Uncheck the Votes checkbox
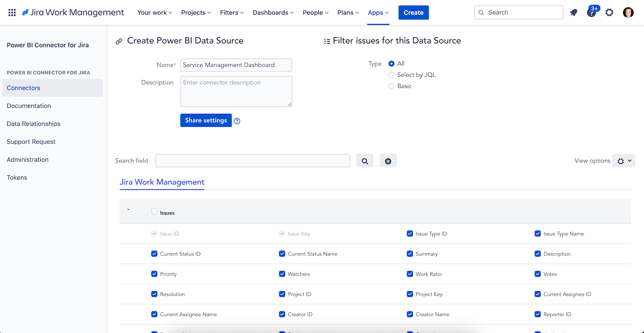644x333 pixels. [x=537, y=274]
